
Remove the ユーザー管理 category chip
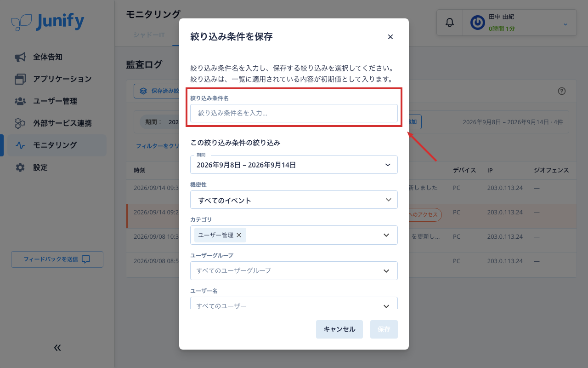(x=239, y=235)
